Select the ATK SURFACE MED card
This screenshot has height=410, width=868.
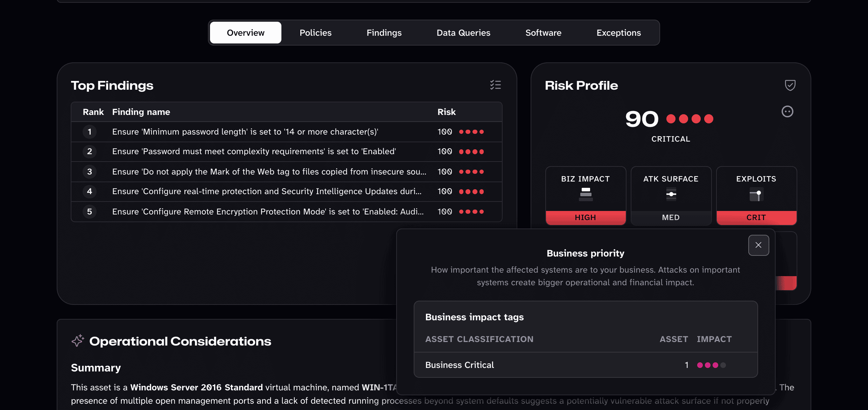pos(671,196)
